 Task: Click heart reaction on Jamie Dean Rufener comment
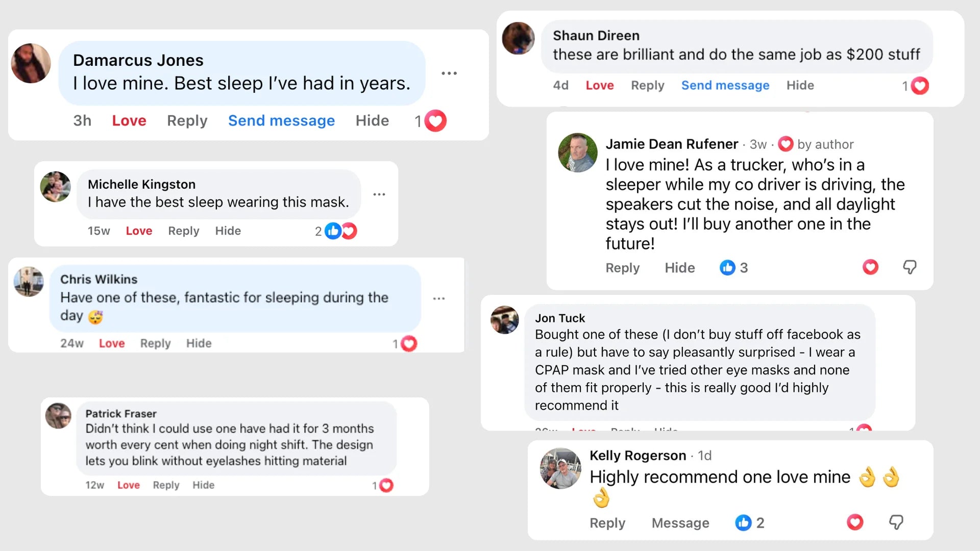pyautogui.click(x=870, y=267)
